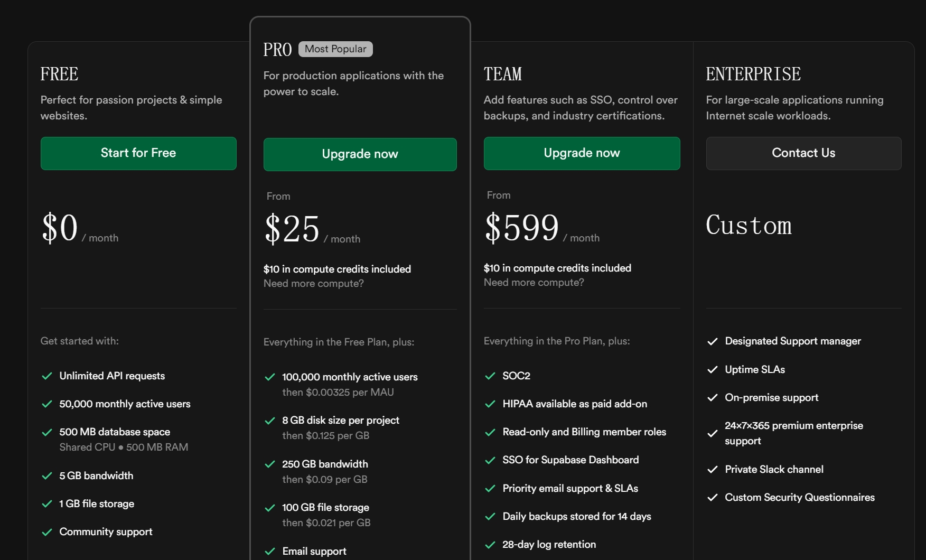The height and width of the screenshot is (560, 926).
Task: Click checkmark beside SSO for Supabase Dashboard
Action: (490, 460)
